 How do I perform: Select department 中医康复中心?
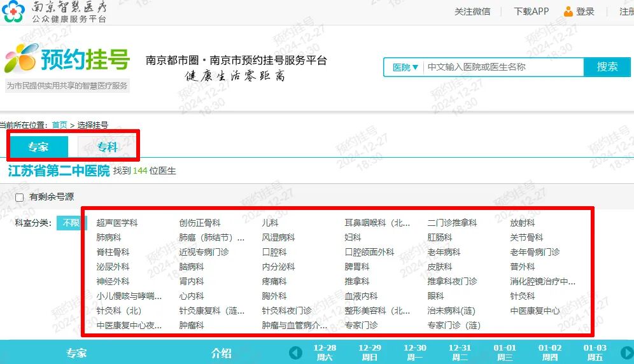point(535,311)
